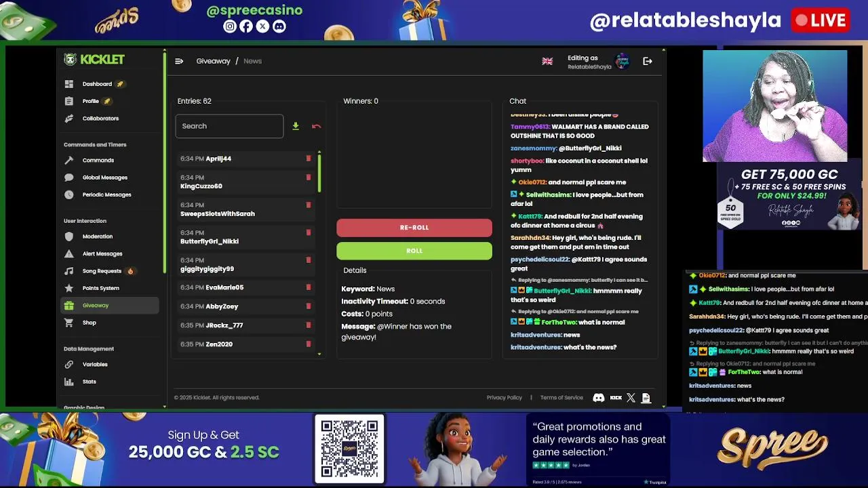This screenshot has width=868, height=488.
Task: Delete the giggitygiggity99 entry trash icon
Action: coord(309,260)
